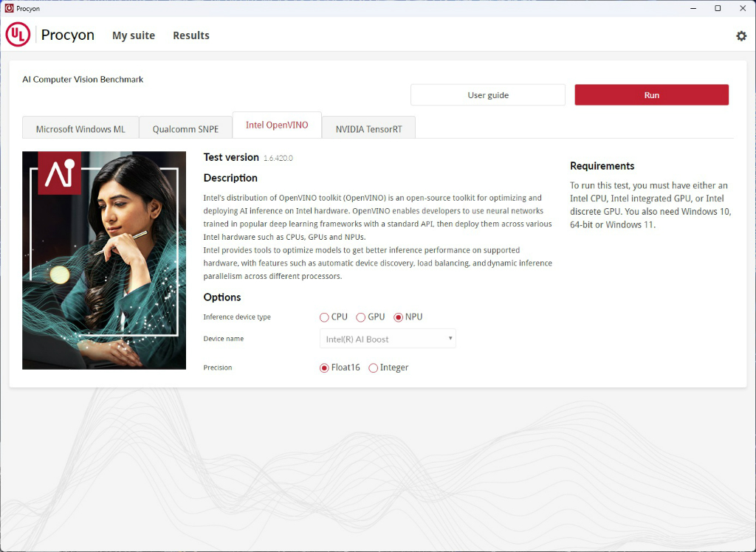Open settings with the gear icon
Viewport: 756px width, 552px height.
pos(741,35)
